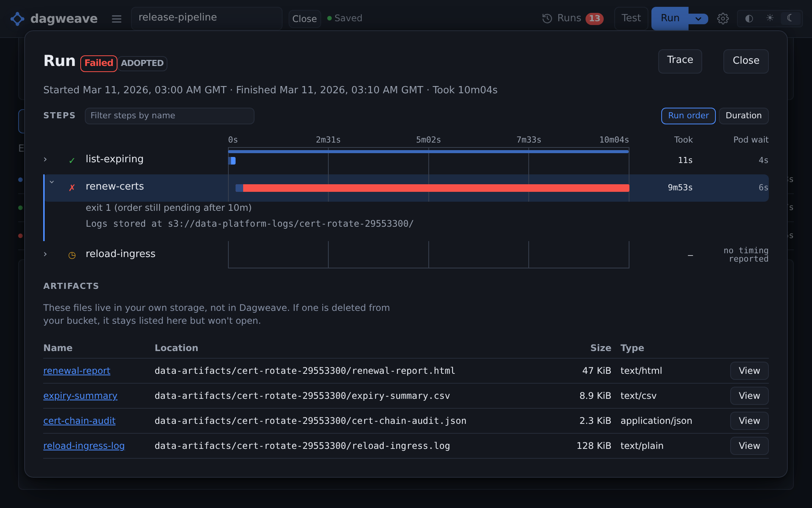Click the Runs history clock icon
The image size is (812, 508).
coord(547,18)
